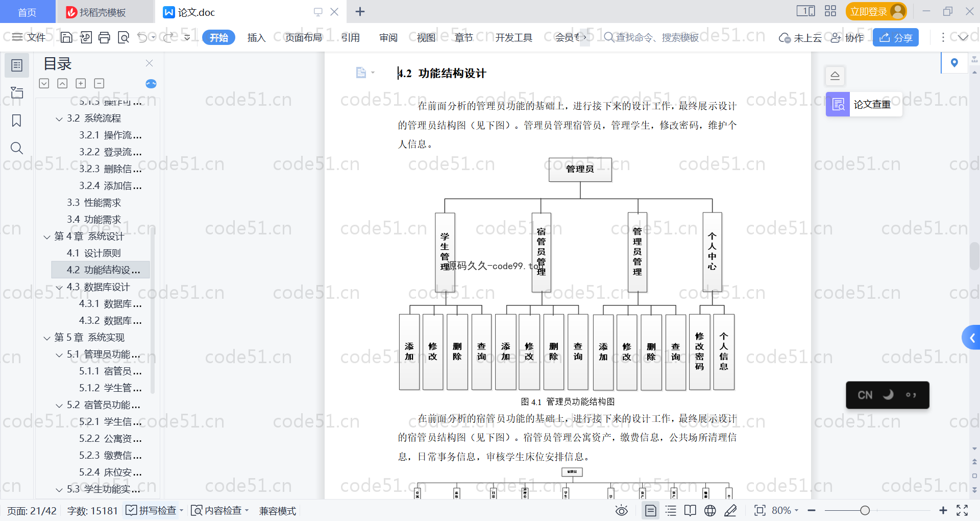Click the Print icon in quick toolbar
The width and height of the screenshot is (980, 521).
(104, 37)
